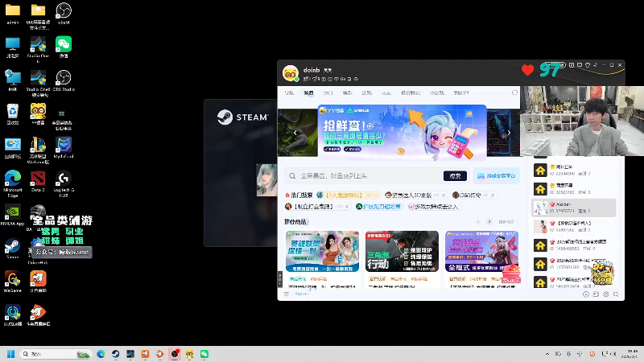Click the dark search button in YY
644x362 pixels.
point(455,175)
